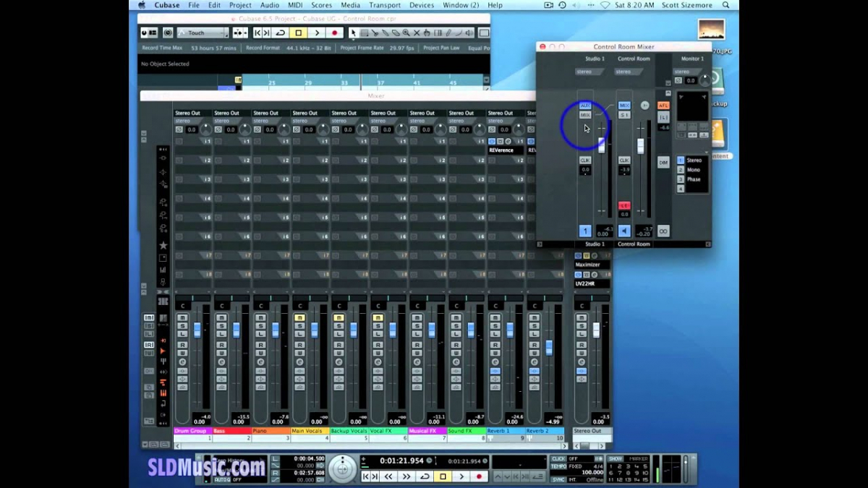This screenshot has width=868, height=488.
Task: Open Touch automation mode dropdown
Action: [202, 33]
